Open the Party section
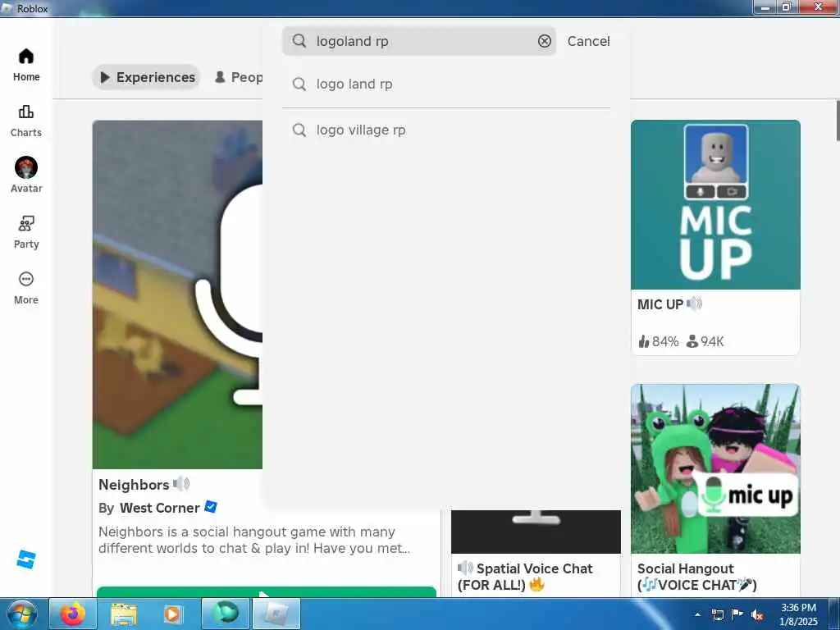The height and width of the screenshot is (630, 840). point(26,232)
